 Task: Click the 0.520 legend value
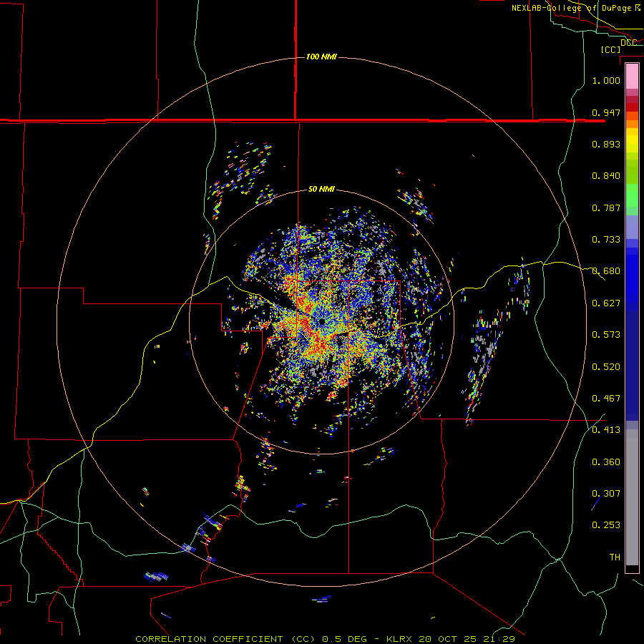pyautogui.click(x=606, y=367)
